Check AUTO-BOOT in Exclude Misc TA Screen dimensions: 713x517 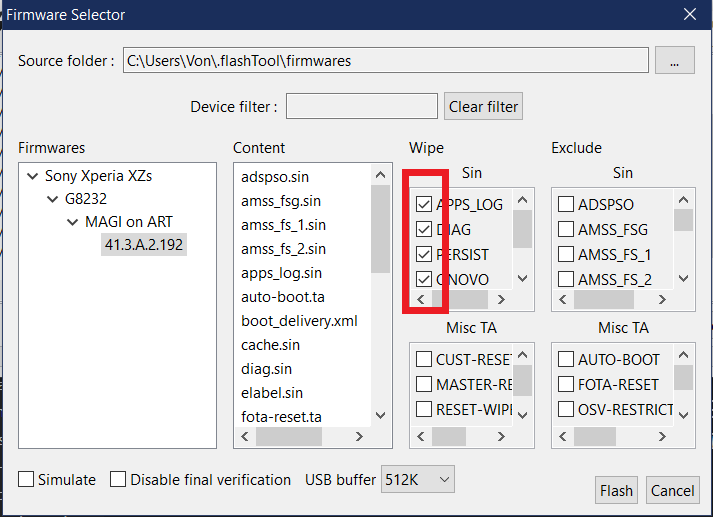pos(566,359)
